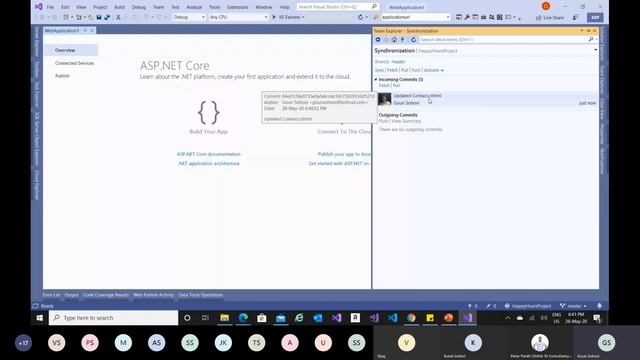Open HappyHoursProject repository in status bar
The height and width of the screenshot is (360, 640).
pos(528,306)
